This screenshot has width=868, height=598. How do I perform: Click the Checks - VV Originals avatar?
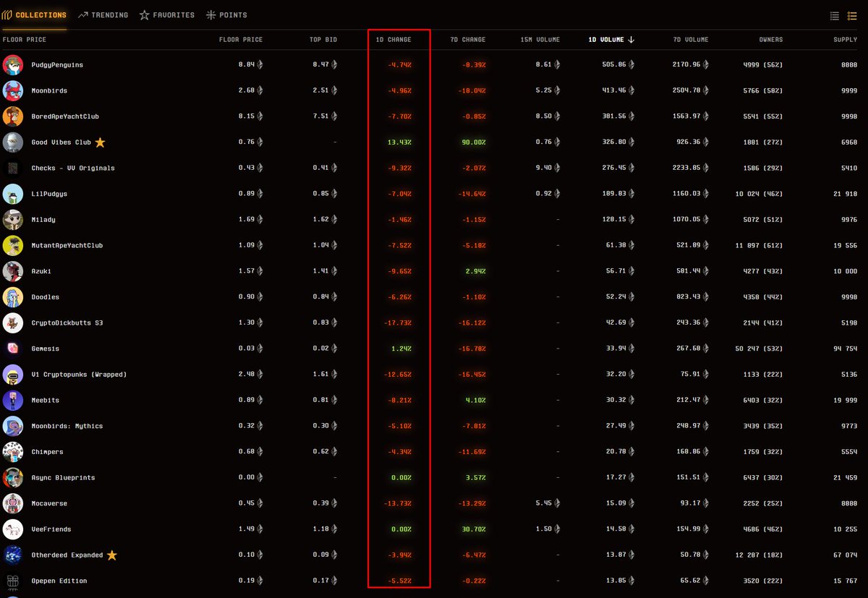pyautogui.click(x=13, y=168)
